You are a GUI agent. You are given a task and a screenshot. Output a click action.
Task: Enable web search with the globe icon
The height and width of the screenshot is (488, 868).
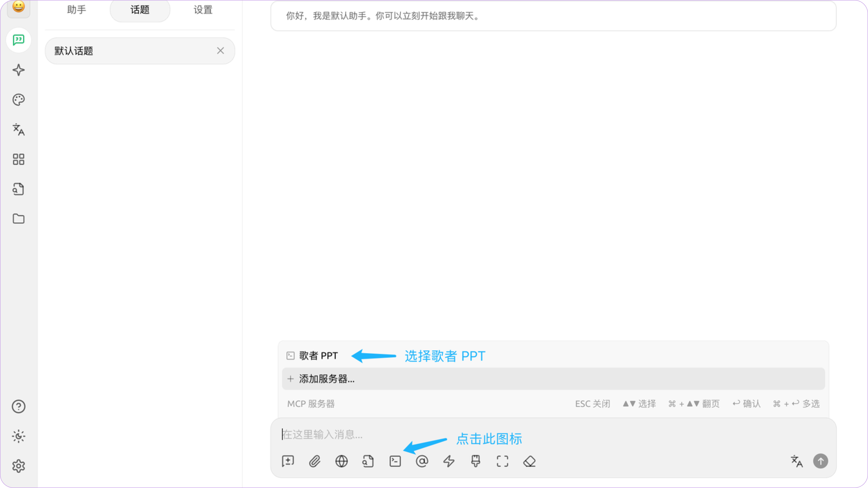tap(341, 461)
